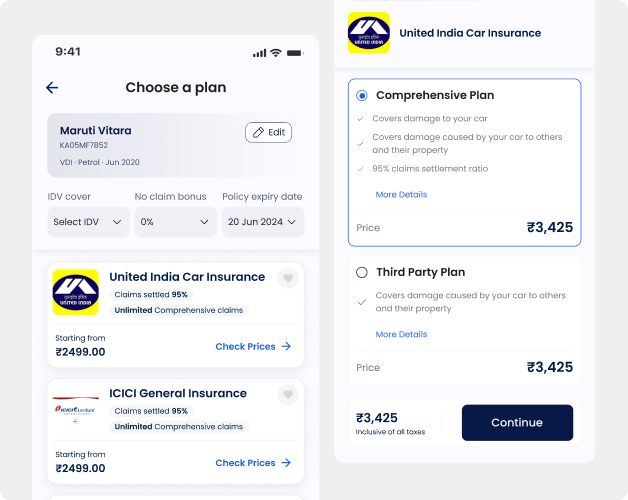Open the Policy expiry date dropdown
The image size is (628, 500).
[262, 221]
